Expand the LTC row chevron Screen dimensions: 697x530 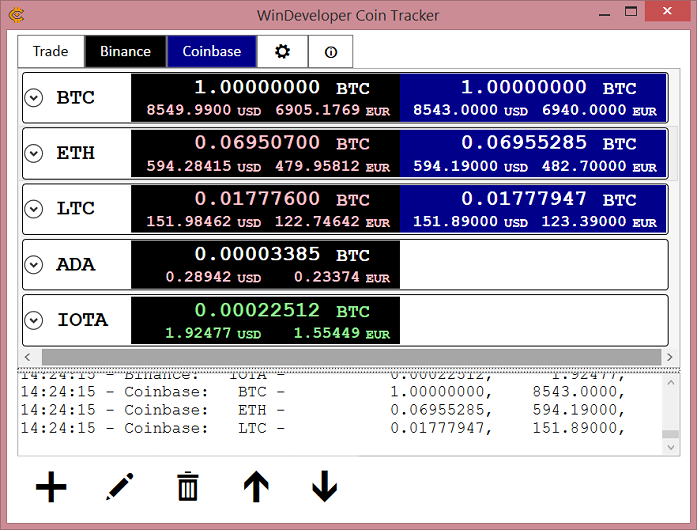coord(34,209)
